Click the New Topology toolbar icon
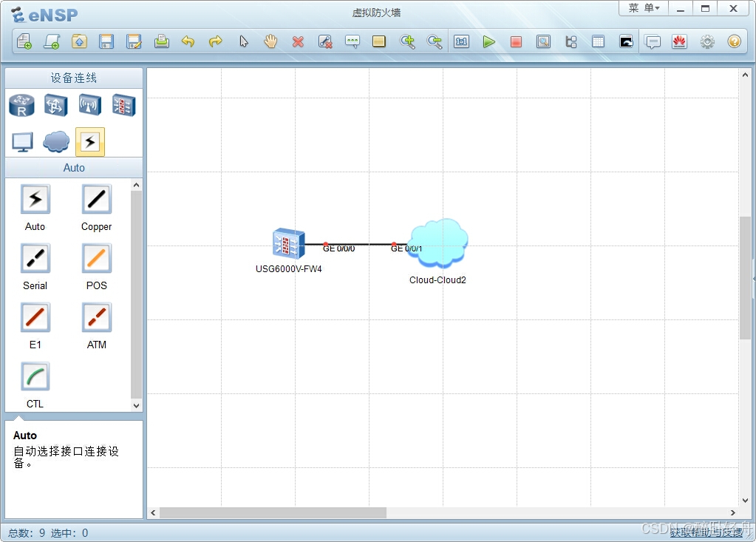This screenshot has height=542, width=756. point(24,41)
